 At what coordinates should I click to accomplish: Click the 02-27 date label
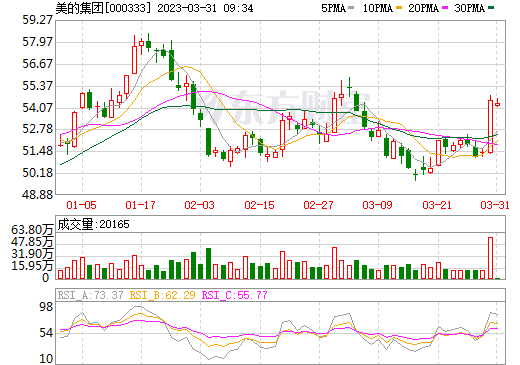coord(318,205)
